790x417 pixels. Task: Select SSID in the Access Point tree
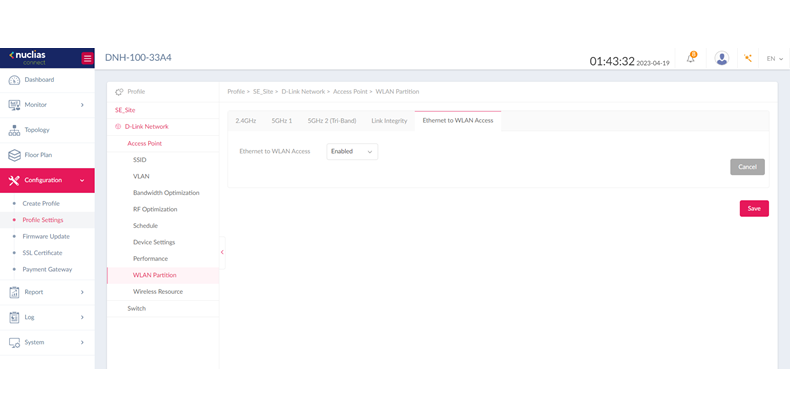pyautogui.click(x=140, y=160)
